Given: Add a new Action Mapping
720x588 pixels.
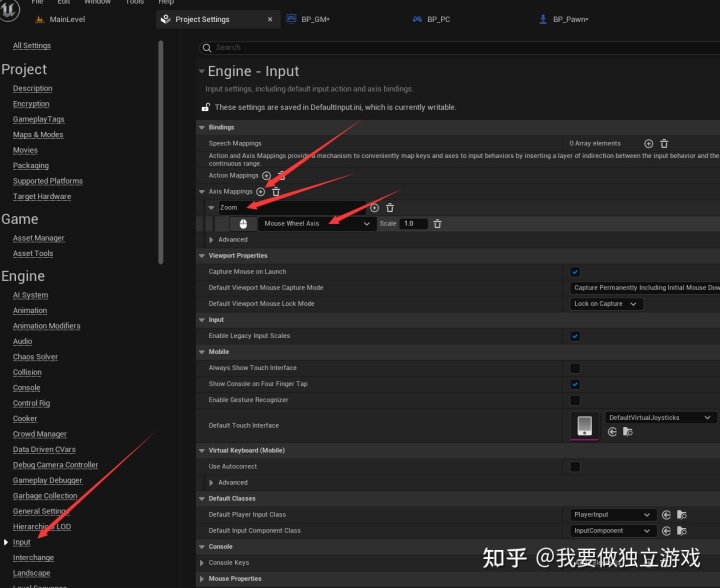Looking at the screenshot, I should pos(266,175).
